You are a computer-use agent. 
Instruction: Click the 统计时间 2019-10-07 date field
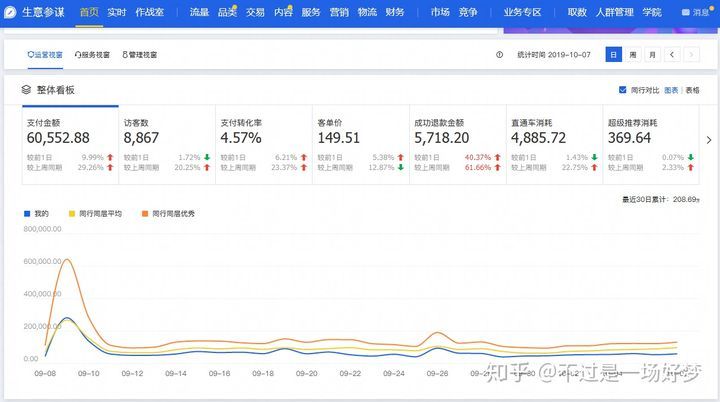tap(554, 55)
